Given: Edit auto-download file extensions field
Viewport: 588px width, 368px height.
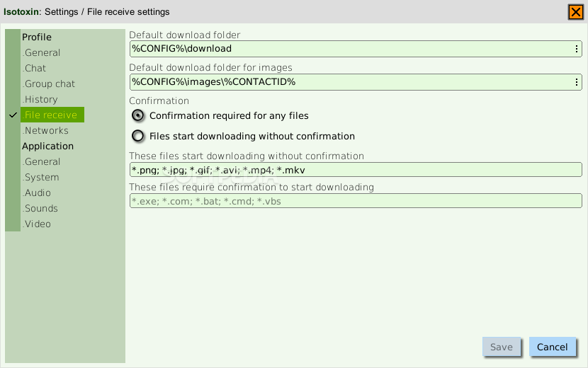Looking at the screenshot, I should click(356, 170).
